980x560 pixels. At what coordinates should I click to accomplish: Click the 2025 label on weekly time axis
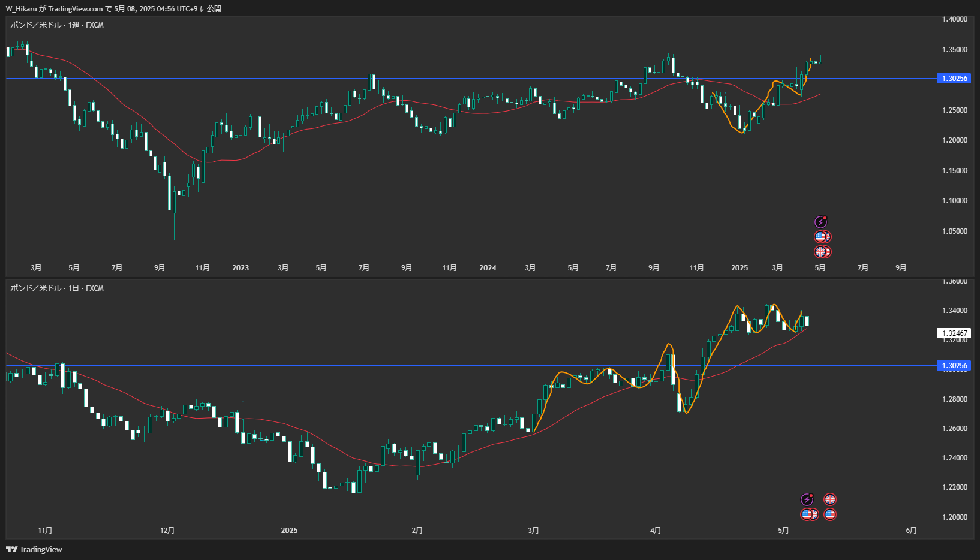[x=739, y=268]
